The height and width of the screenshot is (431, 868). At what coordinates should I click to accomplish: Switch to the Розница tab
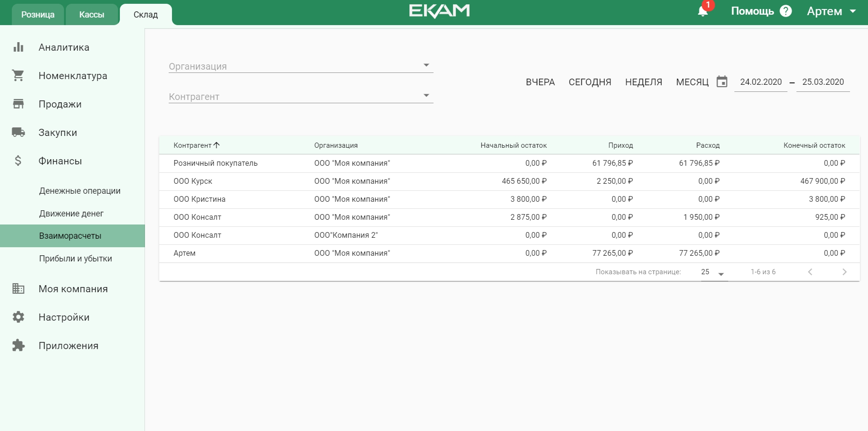point(38,15)
